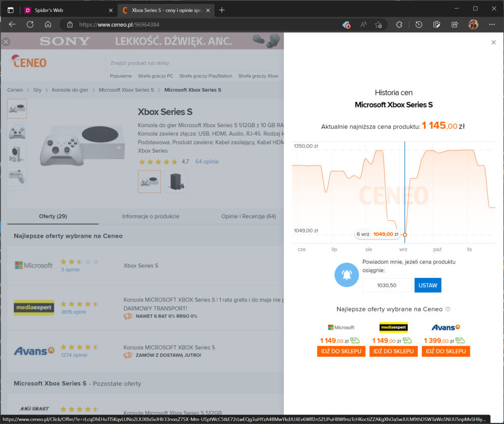Open Microsoft's 3 opinie link
Viewport: 504px width, 424px height.
click(x=71, y=270)
